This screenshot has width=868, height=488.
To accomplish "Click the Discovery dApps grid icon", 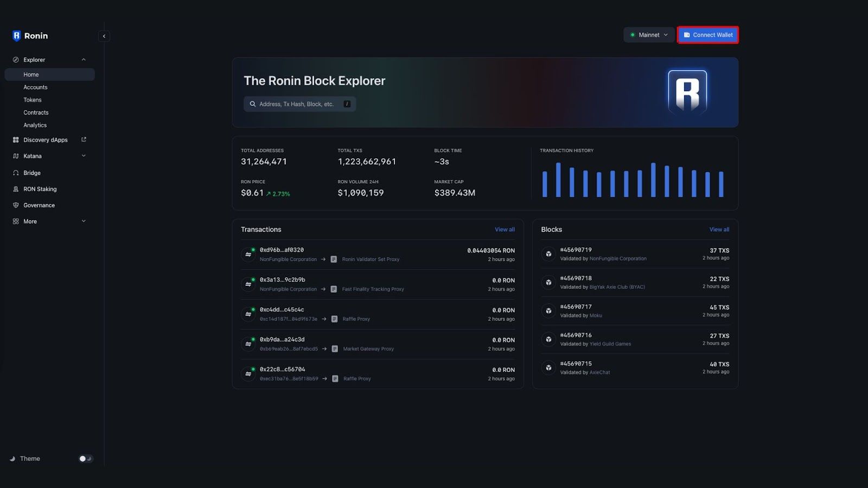I will pos(16,140).
